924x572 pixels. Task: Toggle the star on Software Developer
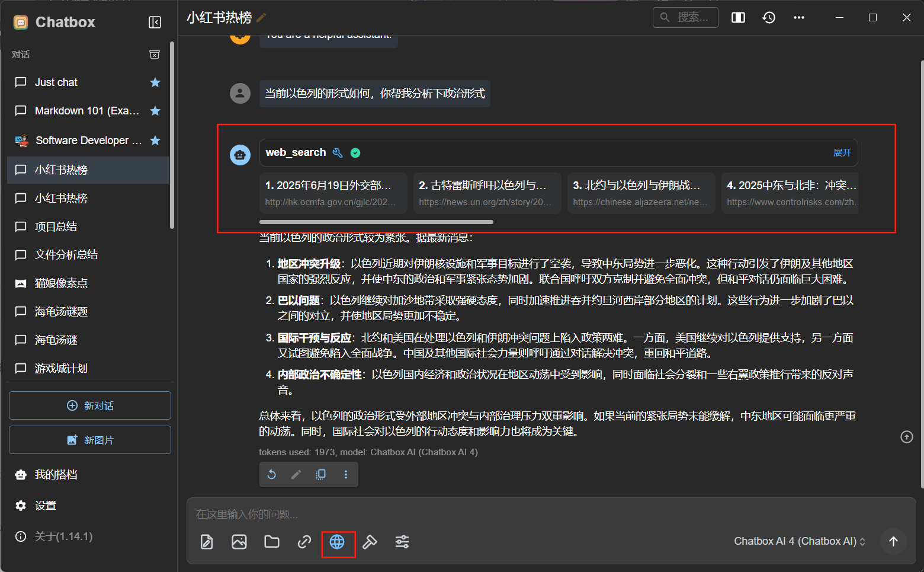pyautogui.click(x=155, y=140)
